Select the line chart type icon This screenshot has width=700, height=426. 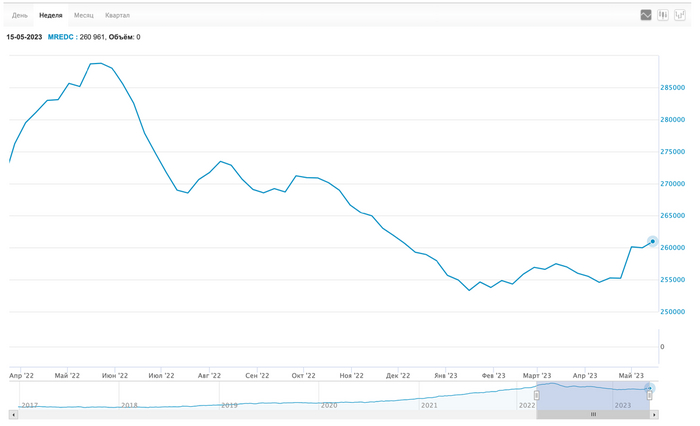click(x=646, y=15)
